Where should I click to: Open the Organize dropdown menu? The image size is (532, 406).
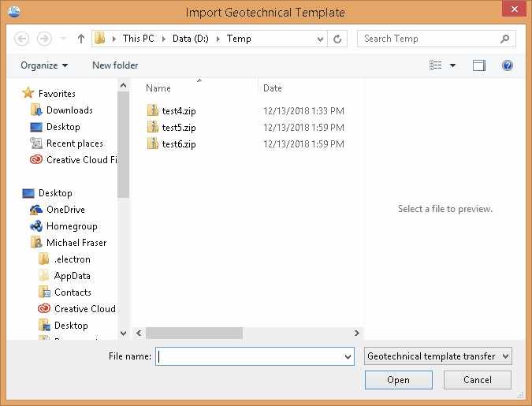point(44,65)
